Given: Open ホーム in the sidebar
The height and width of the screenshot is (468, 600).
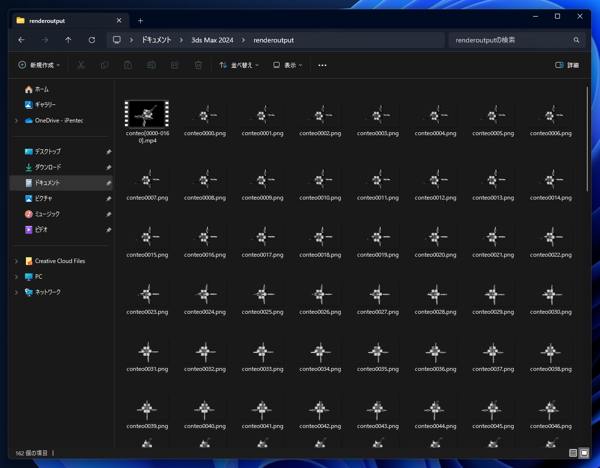Looking at the screenshot, I should click(x=41, y=89).
